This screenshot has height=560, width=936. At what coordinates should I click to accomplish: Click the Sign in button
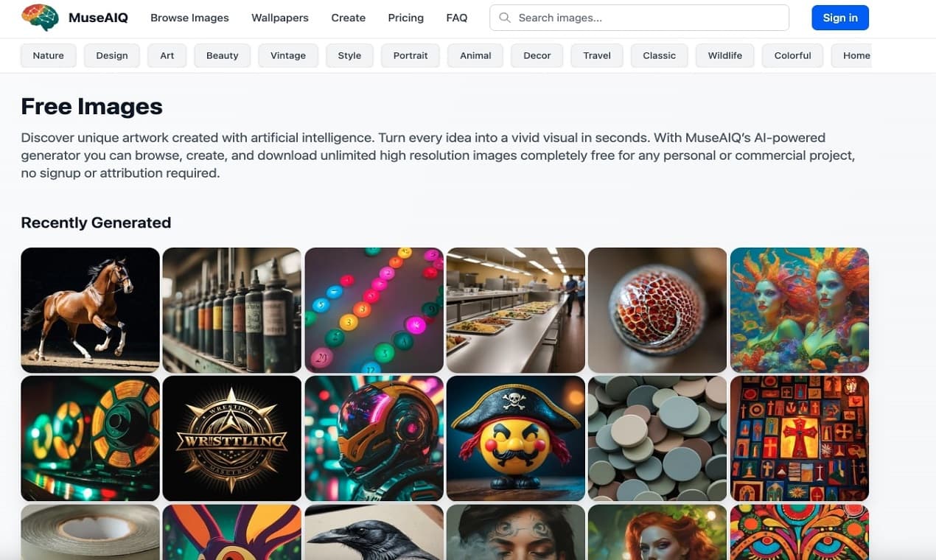(x=840, y=18)
